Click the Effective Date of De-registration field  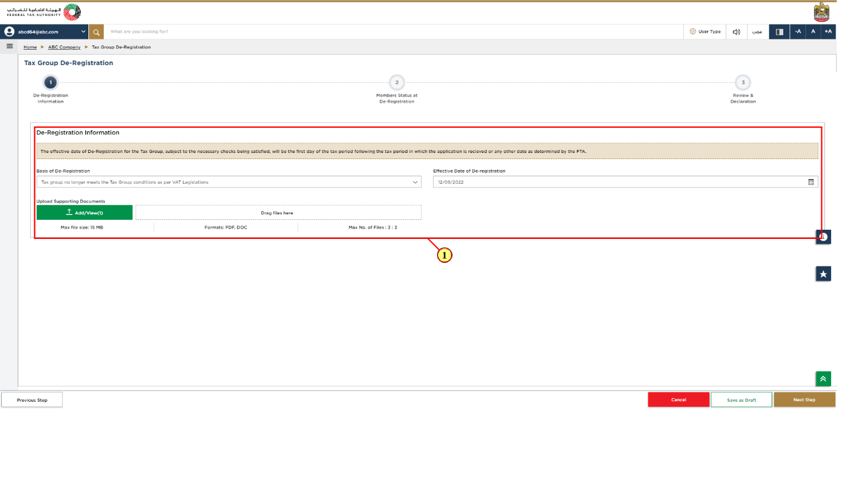[x=626, y=182]
